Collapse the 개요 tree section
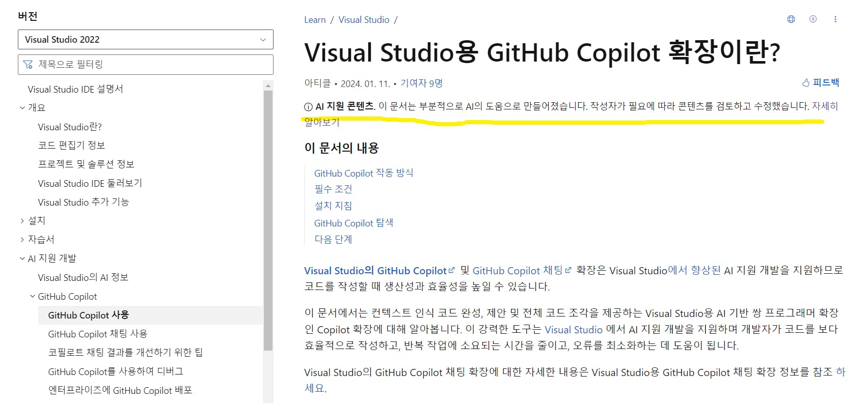Viewport: 868px width, 403px height. point(22,108)
